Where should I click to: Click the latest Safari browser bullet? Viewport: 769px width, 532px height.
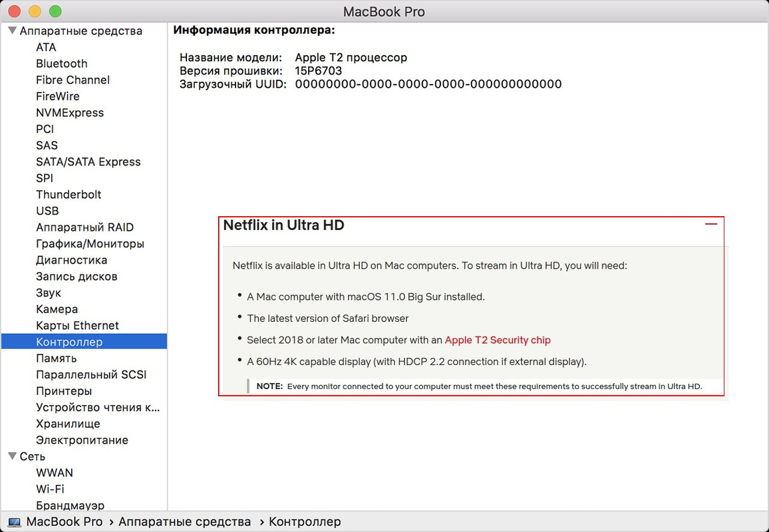point(327,319)
